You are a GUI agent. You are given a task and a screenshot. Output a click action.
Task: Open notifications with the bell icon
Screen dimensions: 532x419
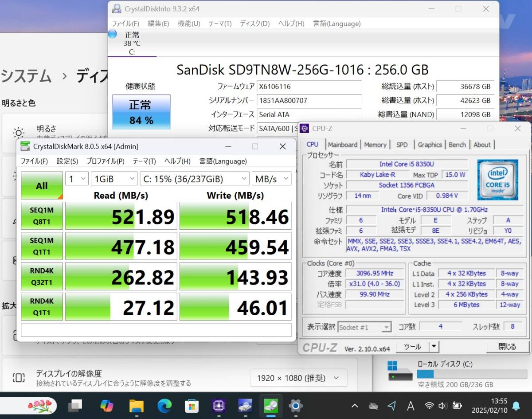(x=516, y=406)
